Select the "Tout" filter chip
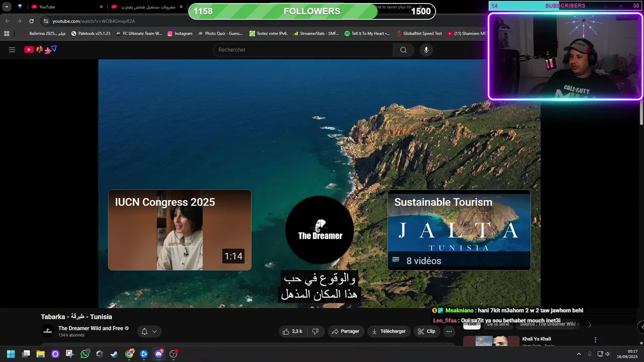This screenshot has height=362, width=644. 471,324
